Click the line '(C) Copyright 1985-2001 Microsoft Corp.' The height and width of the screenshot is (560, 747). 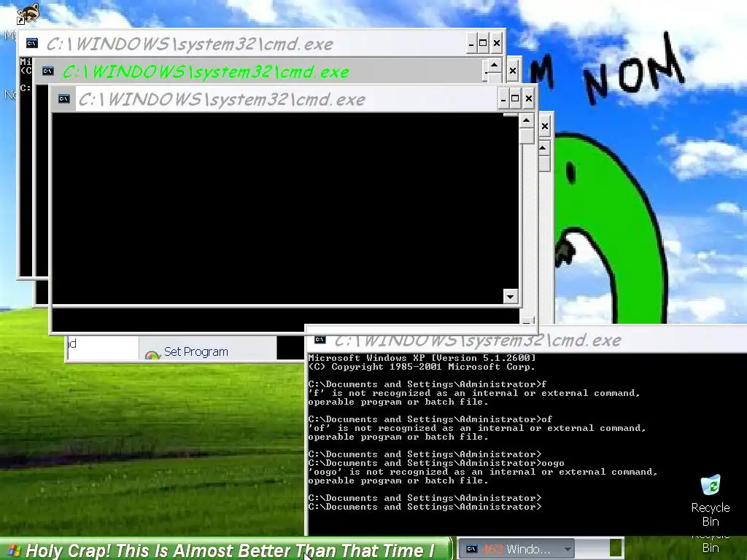(x=422, y=367)
